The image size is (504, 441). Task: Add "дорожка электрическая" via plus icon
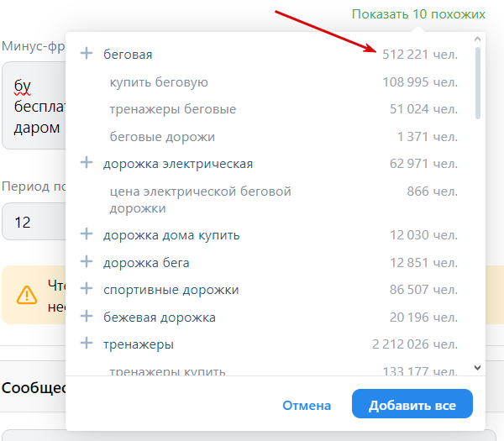click(x=86, y=163)
